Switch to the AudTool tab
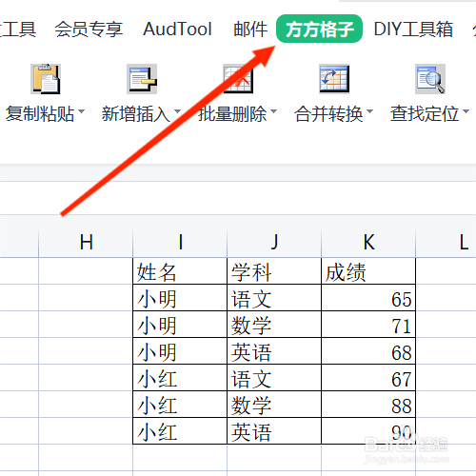 tap(177, 29)
